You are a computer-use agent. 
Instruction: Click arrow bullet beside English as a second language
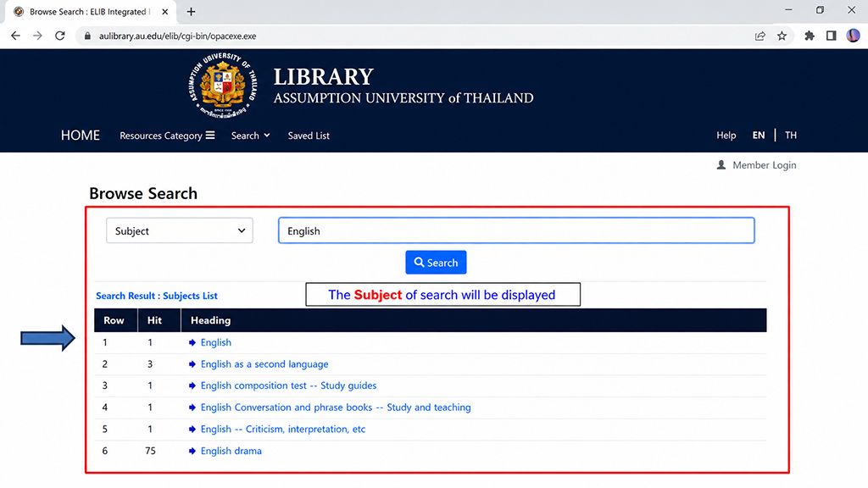[192, 364]
